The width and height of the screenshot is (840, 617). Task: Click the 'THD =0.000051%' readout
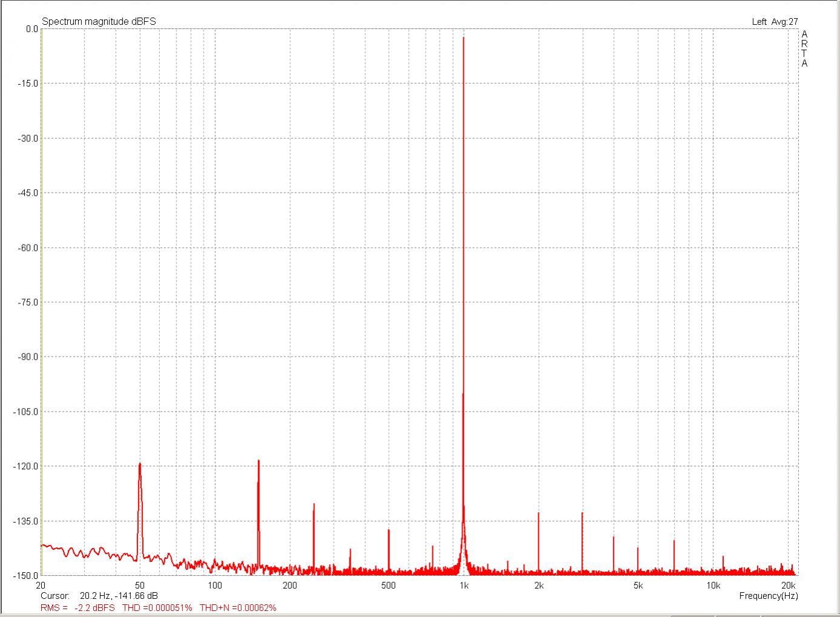point(157,607)
